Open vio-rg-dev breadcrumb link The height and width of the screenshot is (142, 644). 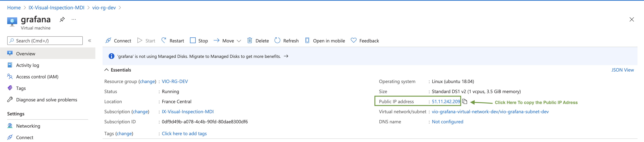click(104, 8)
